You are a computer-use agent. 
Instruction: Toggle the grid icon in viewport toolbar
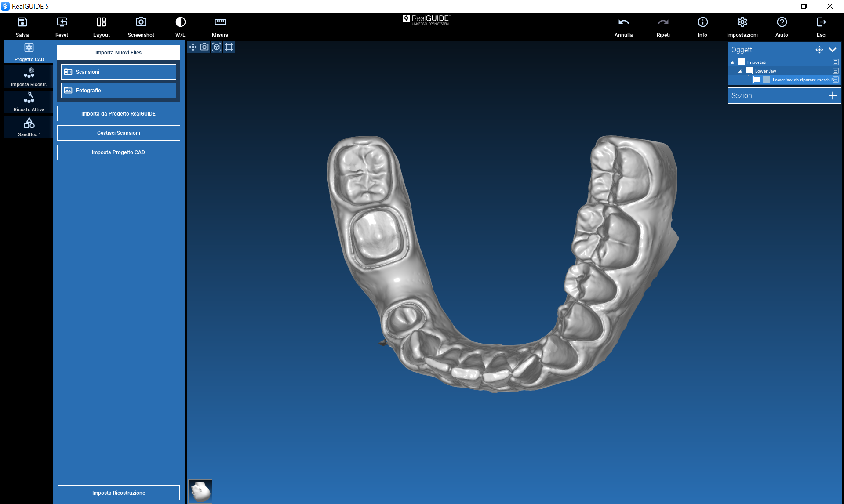229,47
